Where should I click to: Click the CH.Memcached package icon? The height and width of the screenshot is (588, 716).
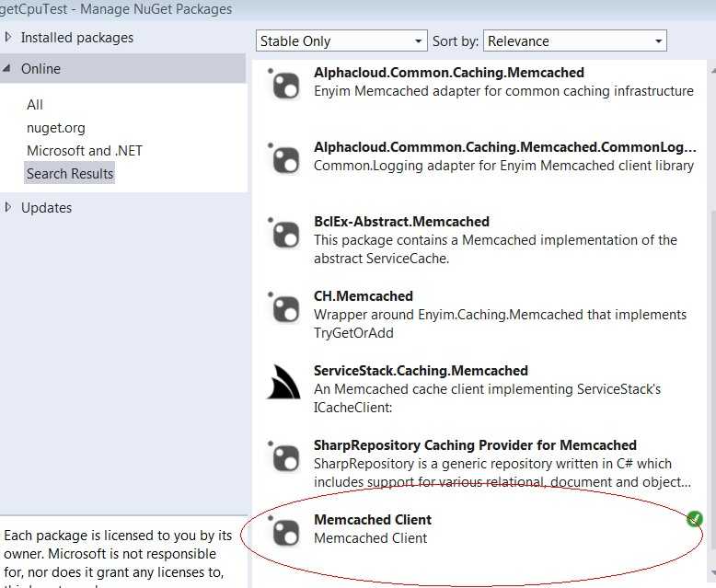[285, 308]
